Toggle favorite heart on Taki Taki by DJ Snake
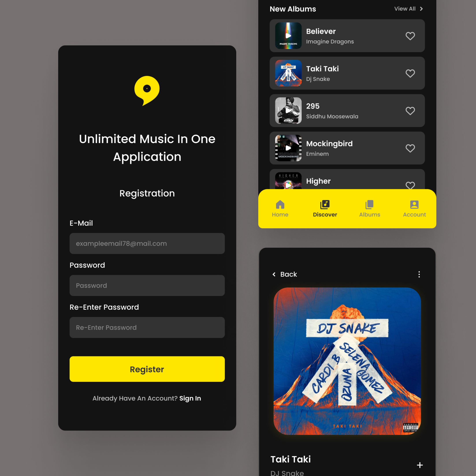The height and width of the screenshot is (476, 476). click(410, 73)
